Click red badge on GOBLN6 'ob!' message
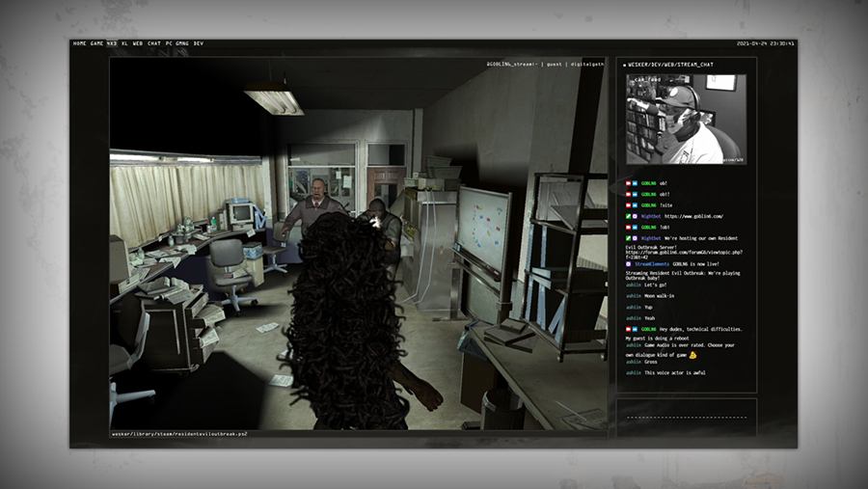 (628, 183)
